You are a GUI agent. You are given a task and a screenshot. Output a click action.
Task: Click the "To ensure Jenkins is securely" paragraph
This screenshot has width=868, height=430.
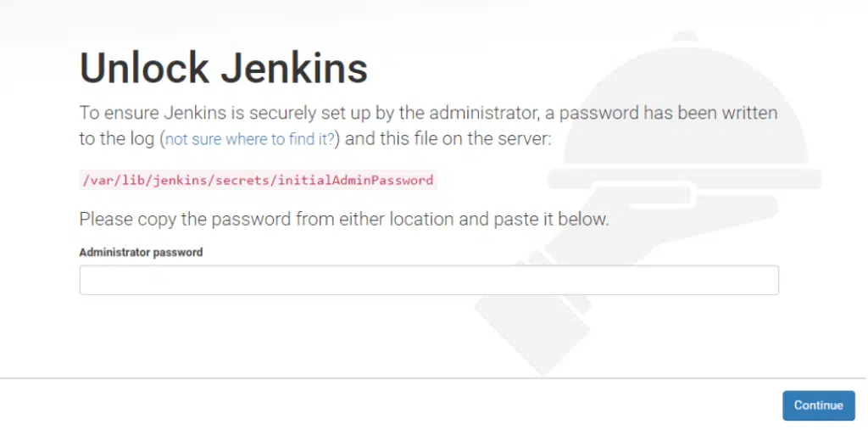tap(428, 126)
